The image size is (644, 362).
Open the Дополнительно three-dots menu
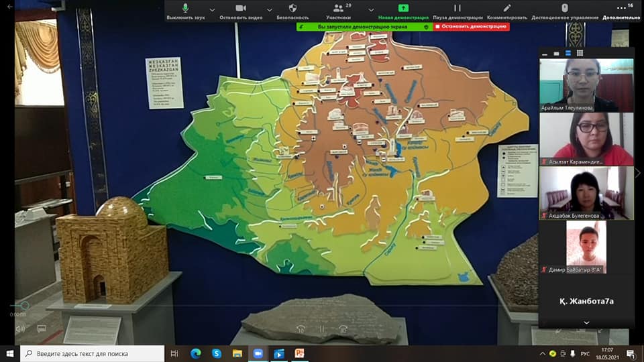(625, 11)
